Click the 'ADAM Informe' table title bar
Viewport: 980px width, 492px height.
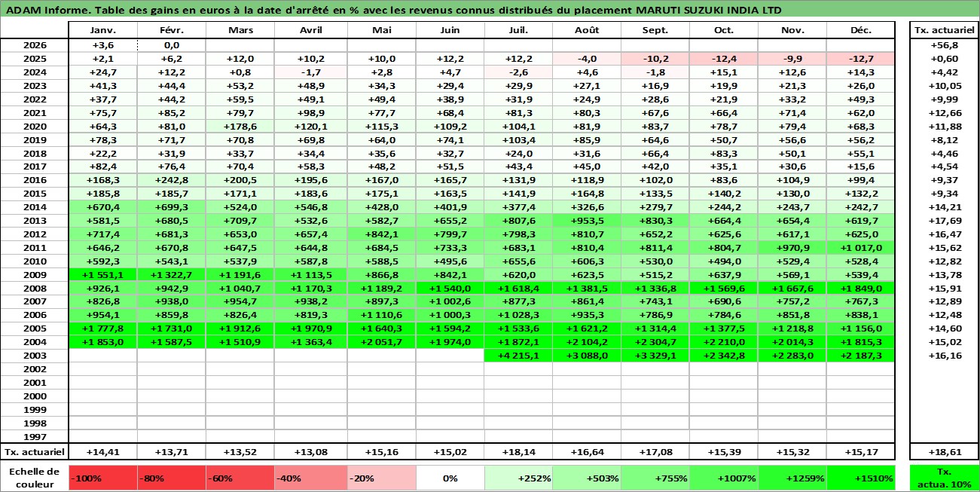(x=490, y=11)
